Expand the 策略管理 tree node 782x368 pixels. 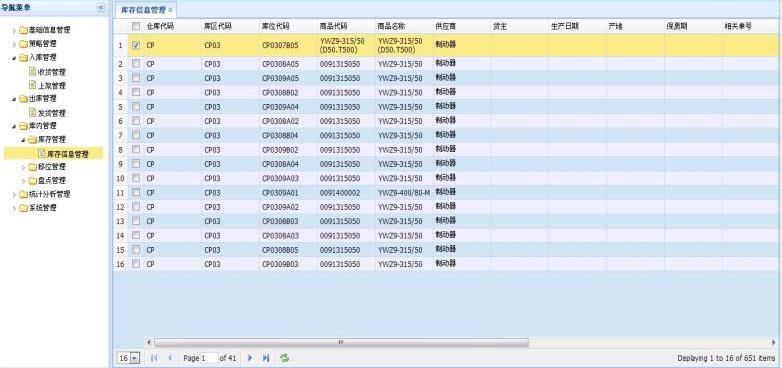(x=14, y=44)
